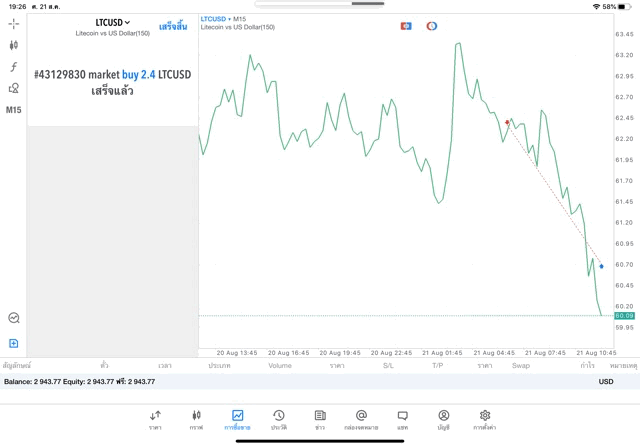
Task: Tap the 19:26 clock in status bar
Action: (x=17, y=7)
